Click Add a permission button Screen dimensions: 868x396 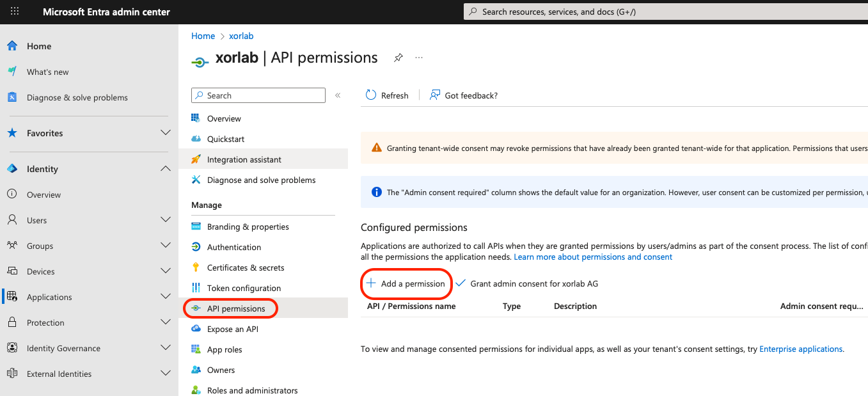pos(406,283)
